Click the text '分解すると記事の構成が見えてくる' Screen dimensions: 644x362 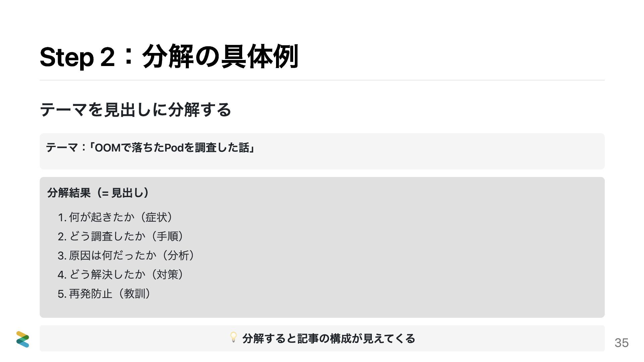(329, 339)
